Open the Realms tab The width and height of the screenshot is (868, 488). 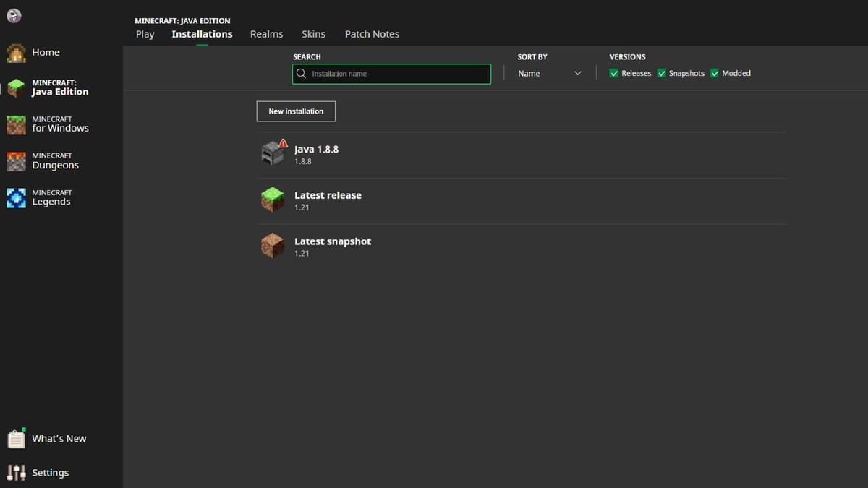266,34
